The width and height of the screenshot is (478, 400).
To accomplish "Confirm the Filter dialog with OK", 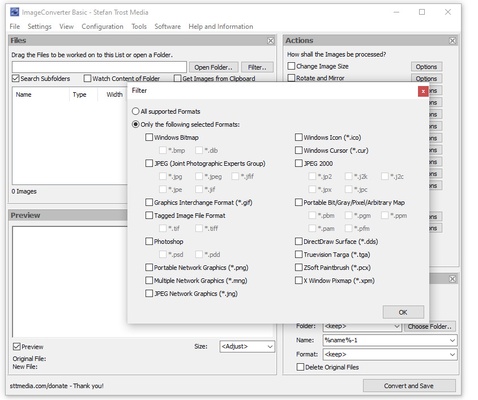I will click(403, 312).
